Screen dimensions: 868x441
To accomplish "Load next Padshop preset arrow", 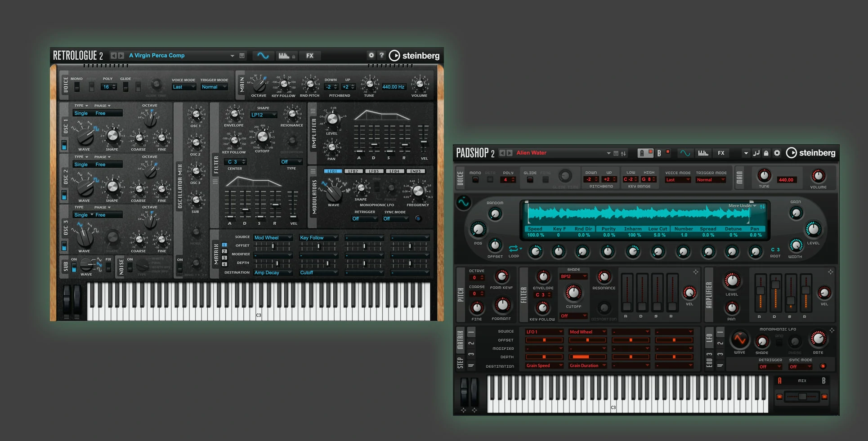I will [x=510, y=153].
